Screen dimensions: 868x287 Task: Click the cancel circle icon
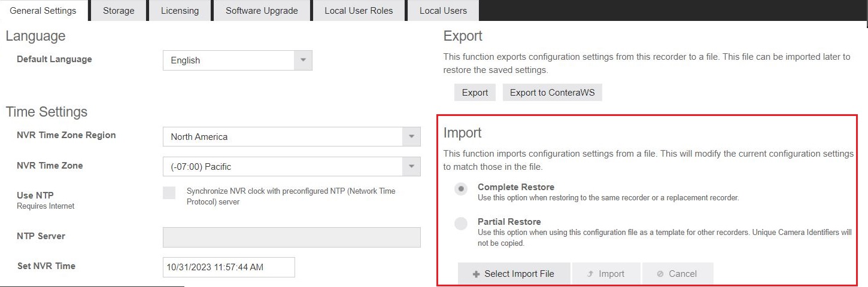coord(660,274)
